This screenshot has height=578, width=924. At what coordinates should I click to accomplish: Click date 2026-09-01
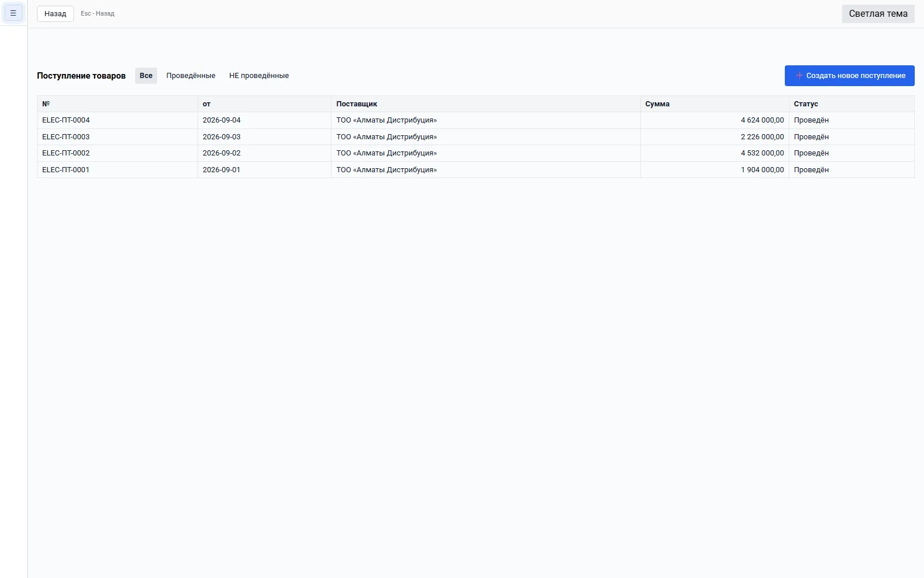[222, 170]
